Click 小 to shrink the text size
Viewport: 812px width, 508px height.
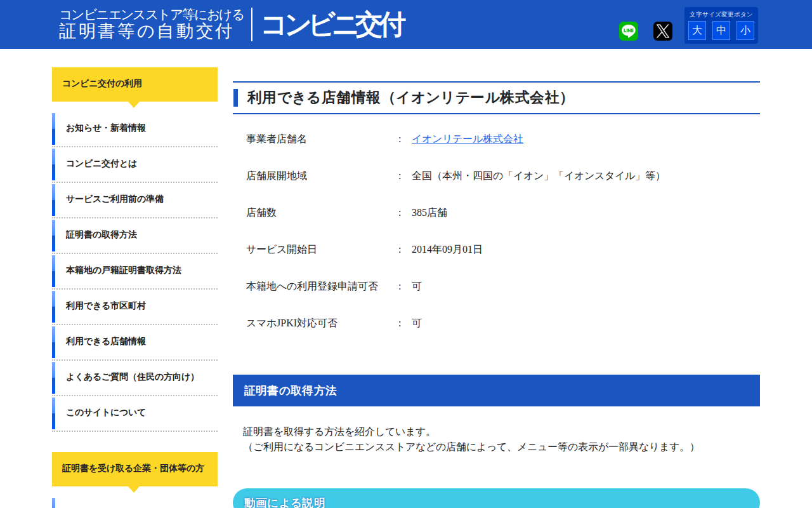(x=745, y=30)
